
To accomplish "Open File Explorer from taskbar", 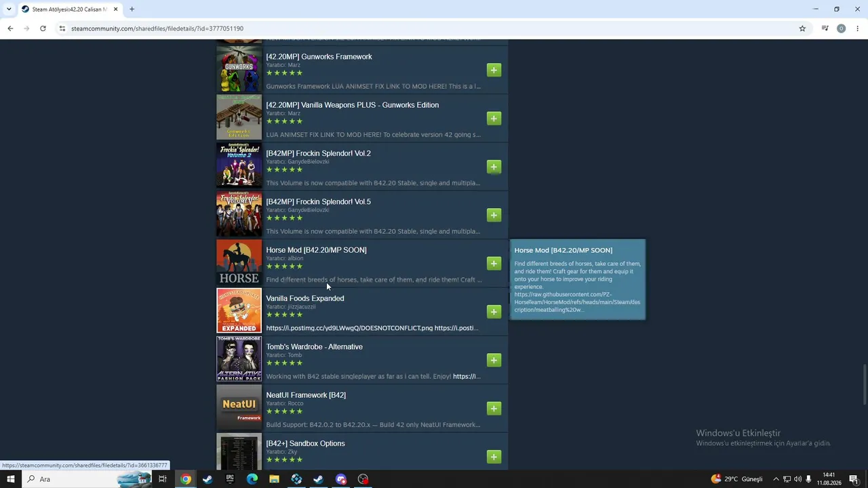I will tap(274, 479).
